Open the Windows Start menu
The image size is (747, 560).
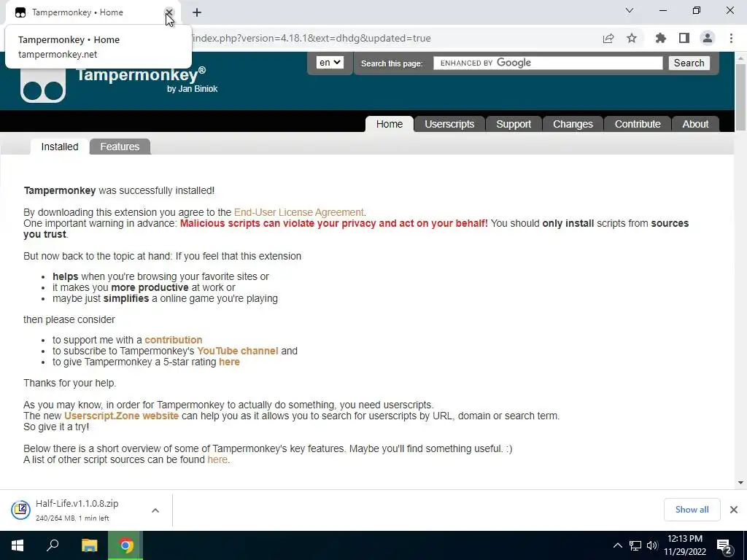point(18,545)
